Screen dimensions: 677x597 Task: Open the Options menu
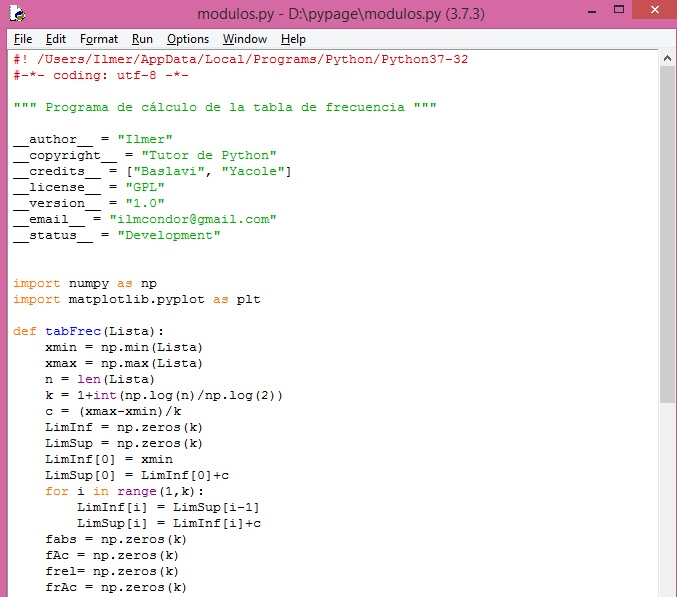[188, 39]
